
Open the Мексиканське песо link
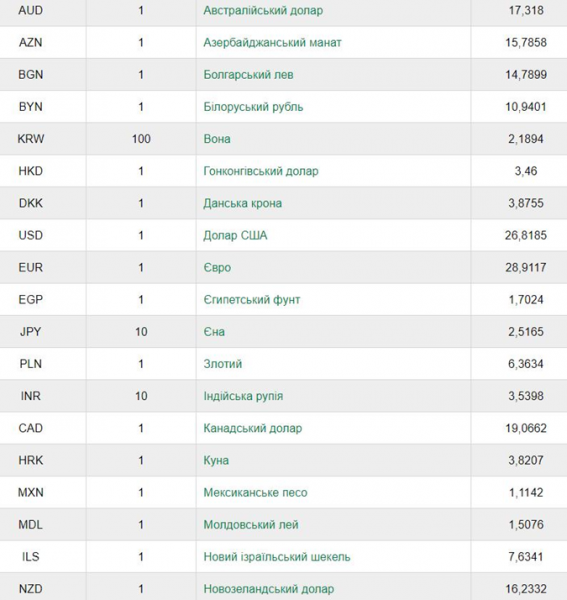(255, 492)
